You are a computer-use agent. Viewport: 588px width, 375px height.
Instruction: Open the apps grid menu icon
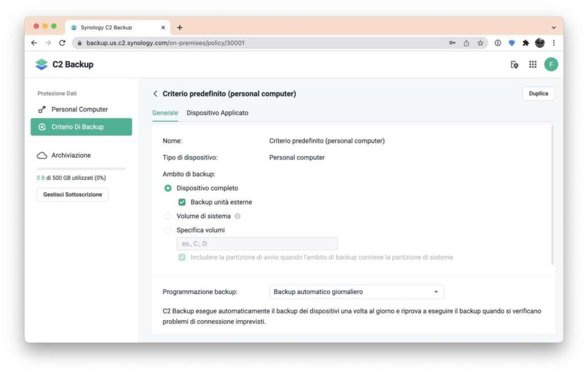coord(533,64)
